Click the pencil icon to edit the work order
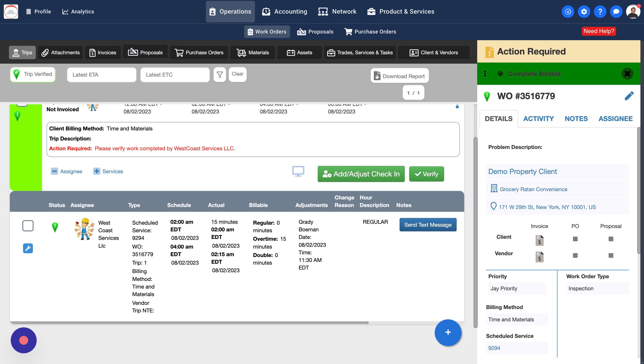Screen dimensions: 644x364 coord(629,96)
